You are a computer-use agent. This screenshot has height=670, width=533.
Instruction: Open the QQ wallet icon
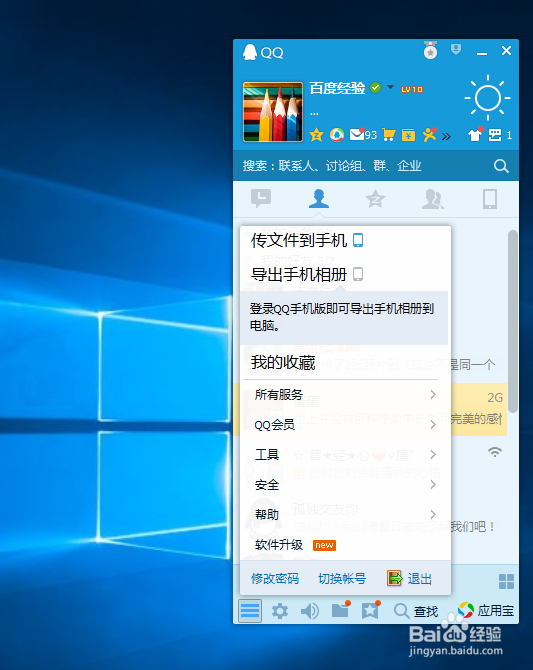[409, 135]
